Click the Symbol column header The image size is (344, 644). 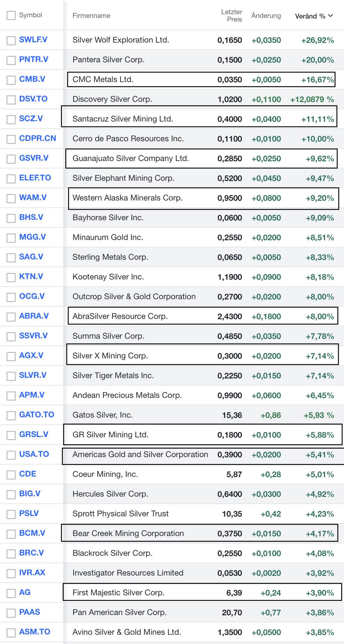coord(30,15)
